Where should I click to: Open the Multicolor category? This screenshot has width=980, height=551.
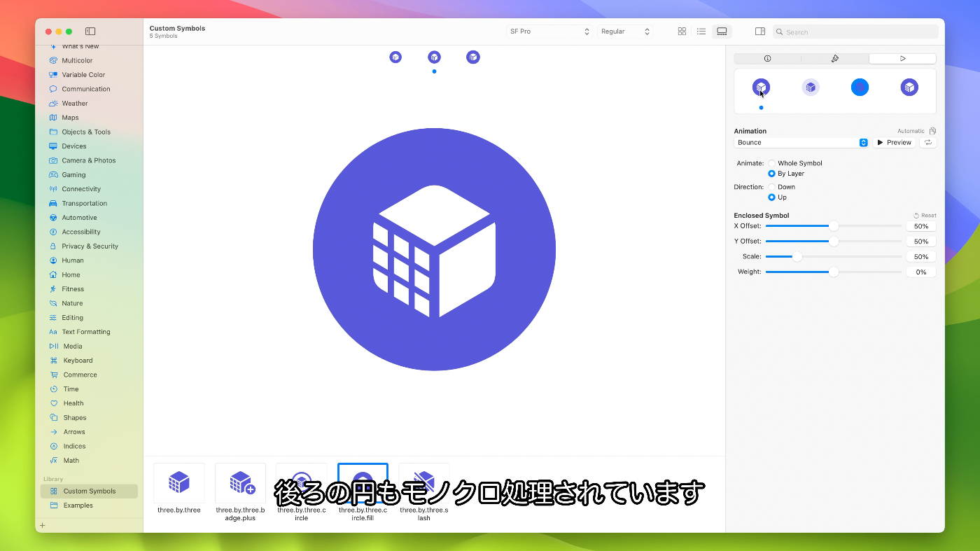(77, 61)
